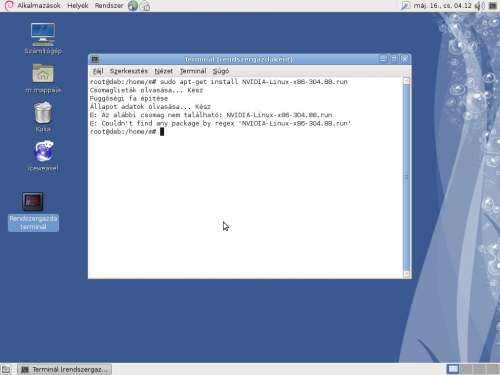This screenshot has height=375, width=500.
Task: Switch to the fourth workspace in the switcher
Action: click(492, 369)
